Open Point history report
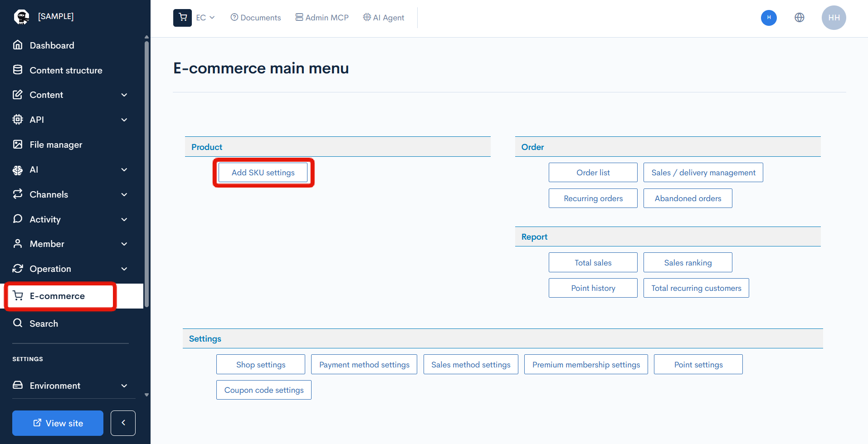This screenshot has height=444, width=868. coord(593,288)
